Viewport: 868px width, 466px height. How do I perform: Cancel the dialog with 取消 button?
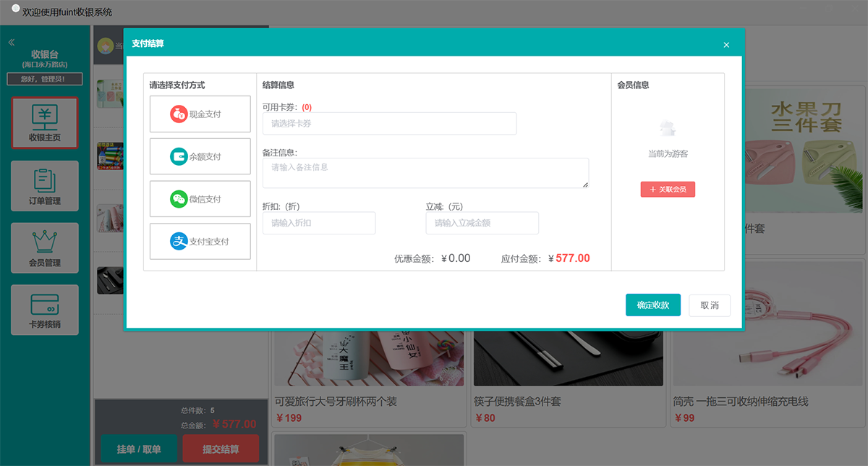pyautogui.click(x=710, y=305)
